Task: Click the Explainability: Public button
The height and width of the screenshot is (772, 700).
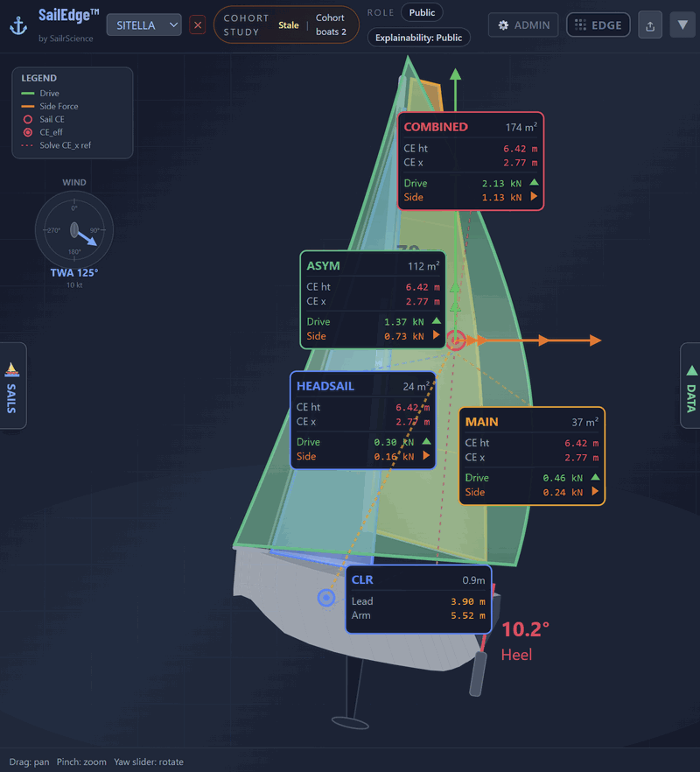Action: tap(418, 38)
